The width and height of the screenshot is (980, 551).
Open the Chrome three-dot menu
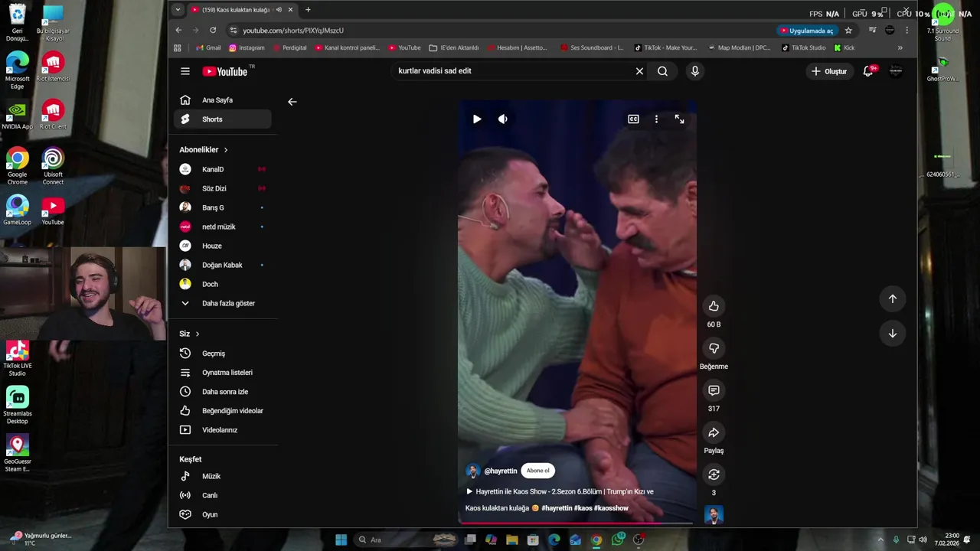(x=906, y=31)
